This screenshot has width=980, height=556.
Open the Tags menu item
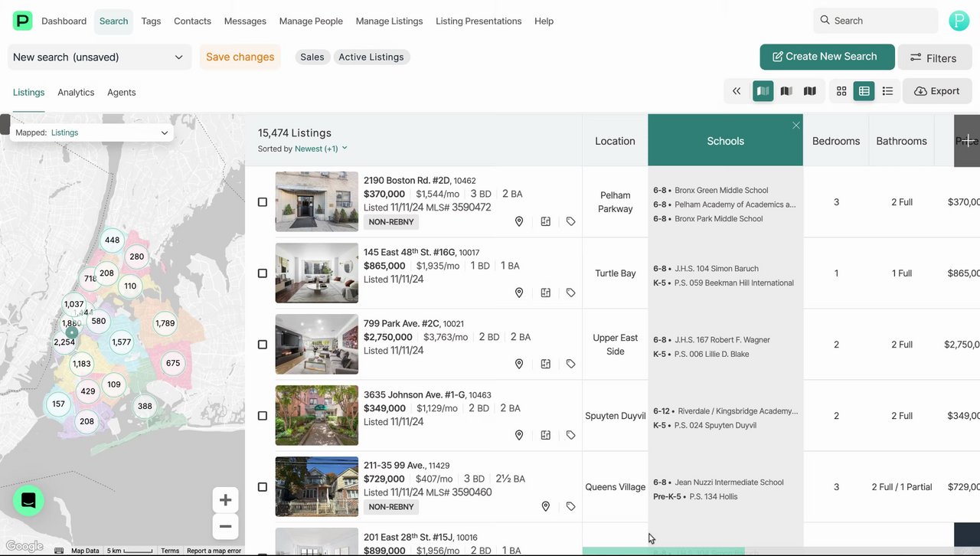[151, 21]
